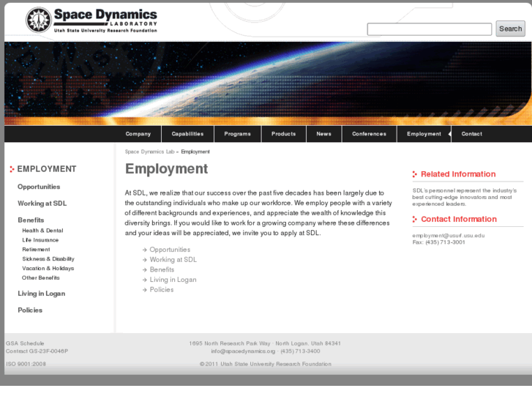The width and height of the screenshot is (532, 399).
Task: Click the Contact Information heading
Action: pos(459,220)
